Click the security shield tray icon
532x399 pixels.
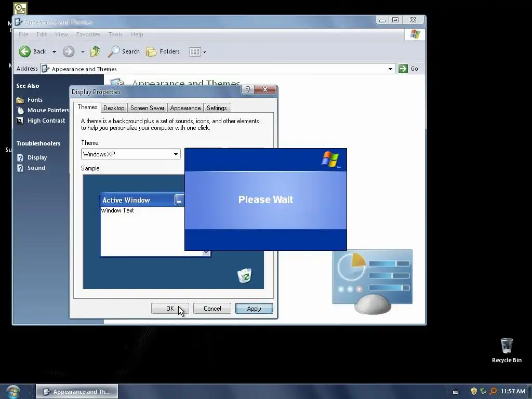pos(474,391)
